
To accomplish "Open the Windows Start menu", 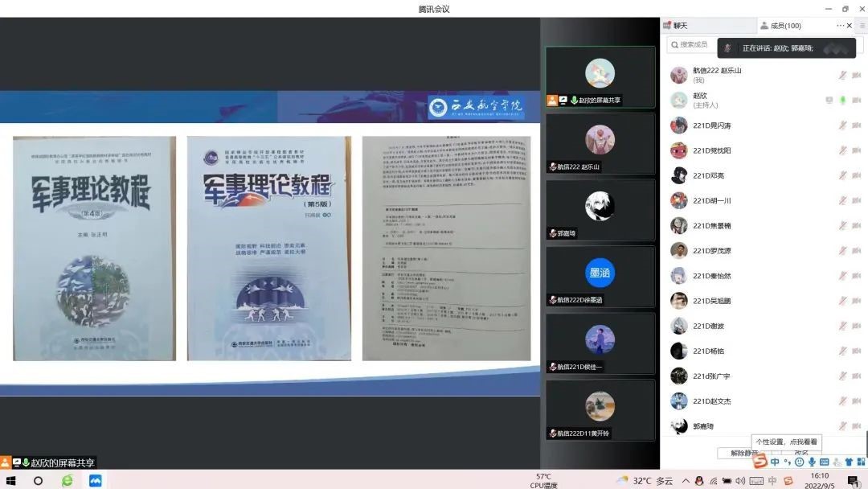I will (x=11, y=480).
